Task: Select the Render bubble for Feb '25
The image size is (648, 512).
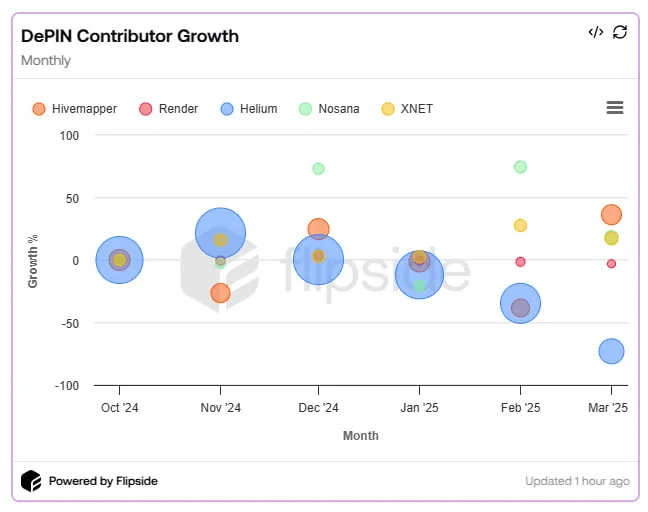Action: tap(520, 262)
